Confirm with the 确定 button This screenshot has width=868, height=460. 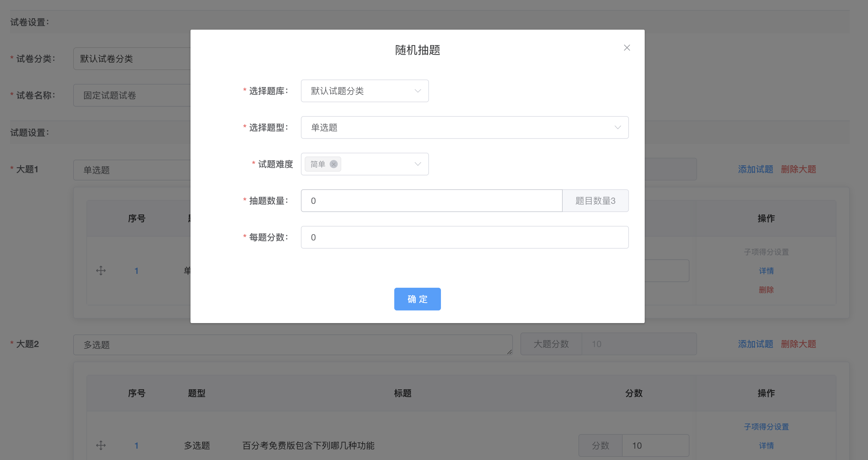[x=417, y=299]
